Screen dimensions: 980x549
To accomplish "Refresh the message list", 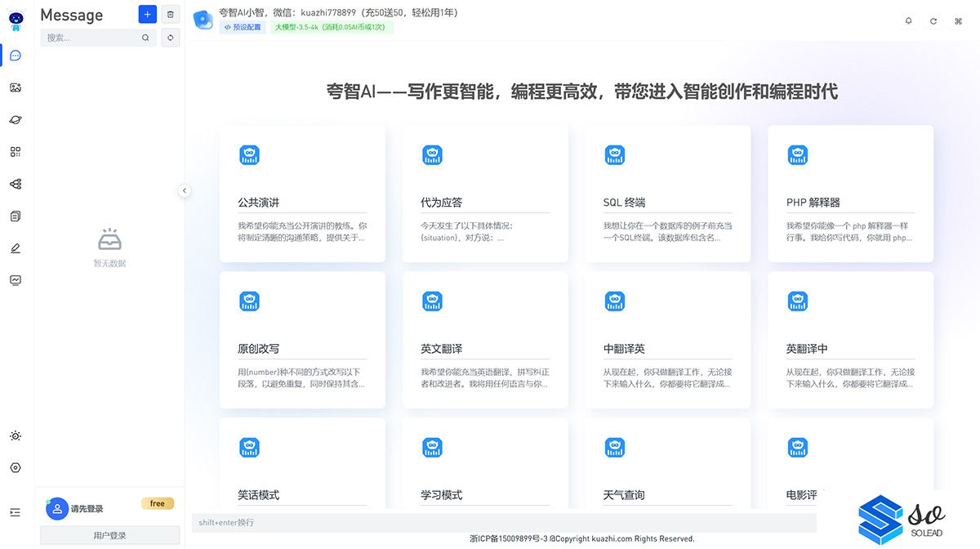I will click(170, 38).
